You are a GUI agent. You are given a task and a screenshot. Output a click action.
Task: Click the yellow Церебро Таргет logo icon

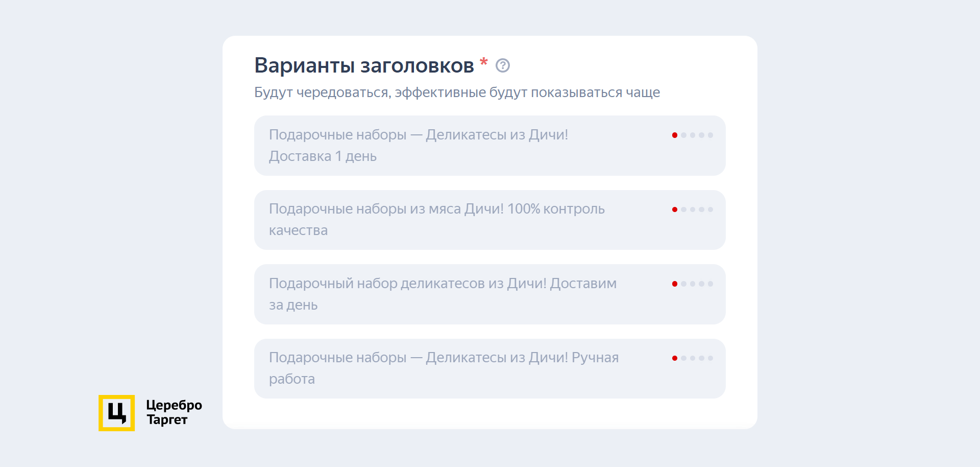[x=116, y=413]
